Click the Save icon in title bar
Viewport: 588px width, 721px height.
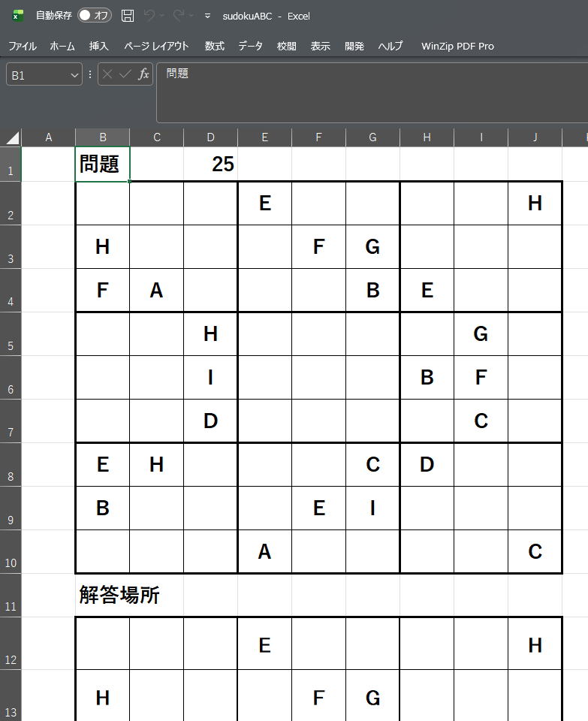pos(128,16)
